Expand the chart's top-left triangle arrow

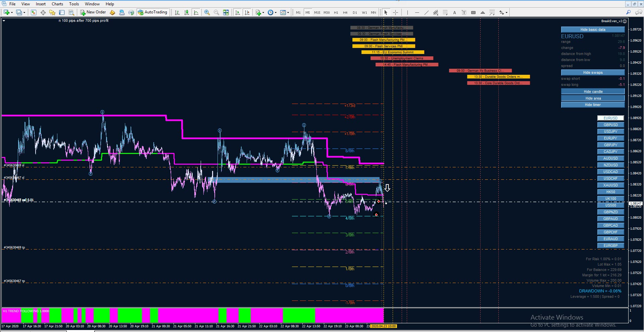[x=4, y=21]
